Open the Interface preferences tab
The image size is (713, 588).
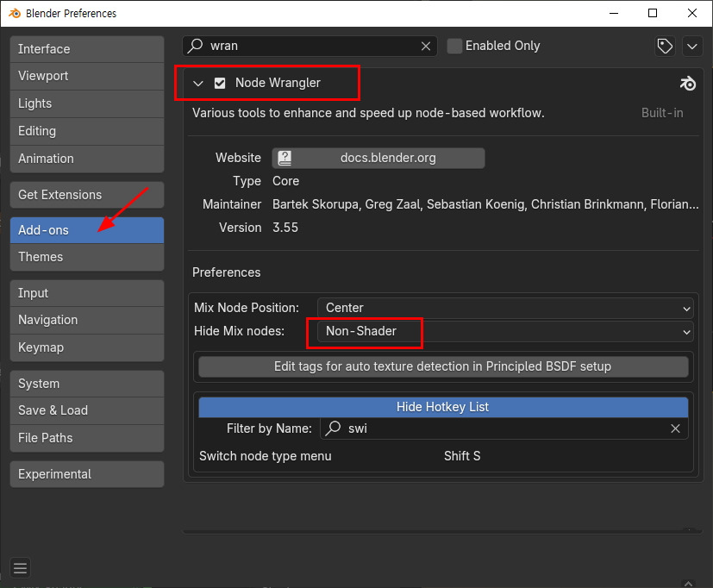(x=87, y=49)
